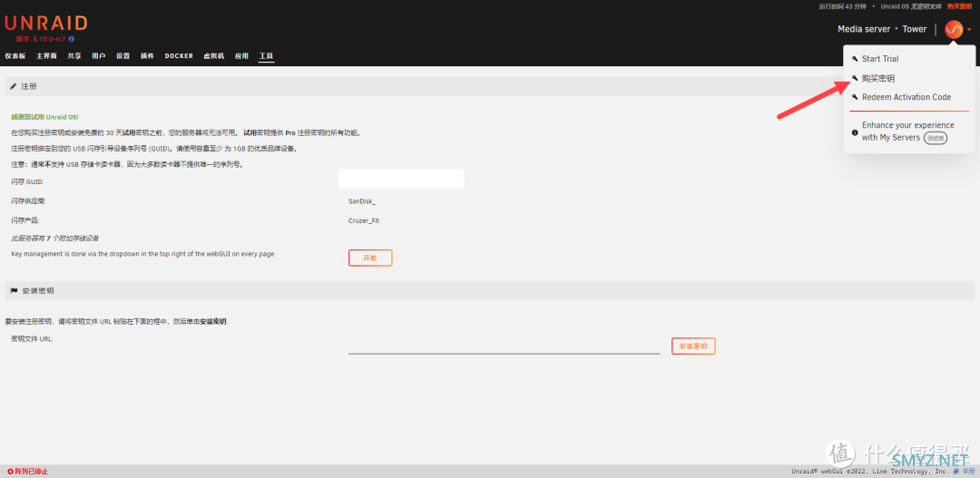Click the 手册 link in footer
Viewport: 980px width, 478px height.
click(969, 471)
